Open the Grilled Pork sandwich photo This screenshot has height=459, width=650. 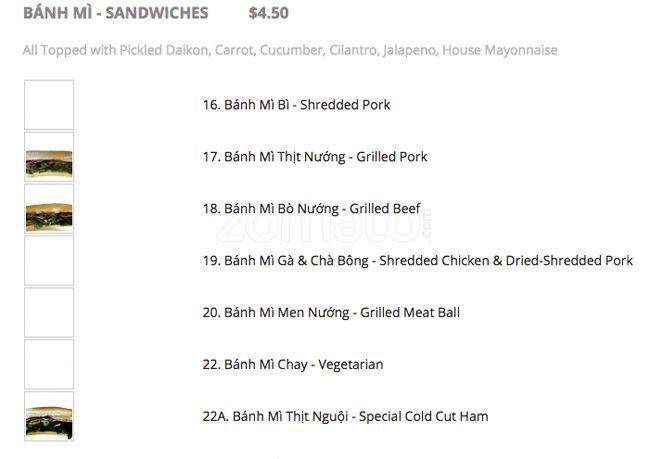(x=49, y=157)
